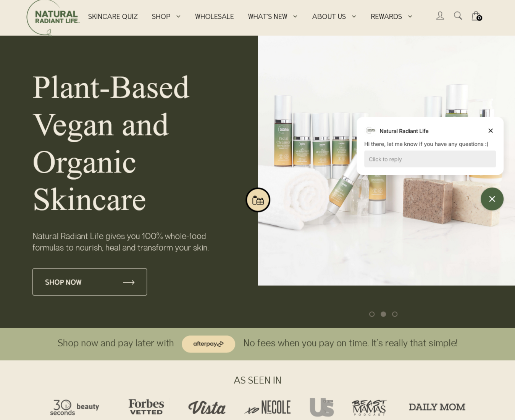Image resolution: width=515 pixels, height=420 pixels.
Task: Go to Natural Radiant Life logo home
Action: (x=53, y=18)
